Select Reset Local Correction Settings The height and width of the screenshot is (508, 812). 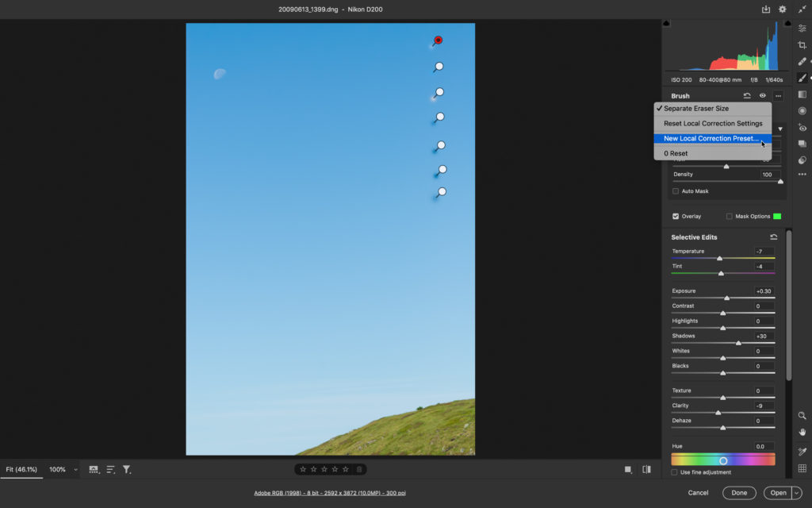713,124
